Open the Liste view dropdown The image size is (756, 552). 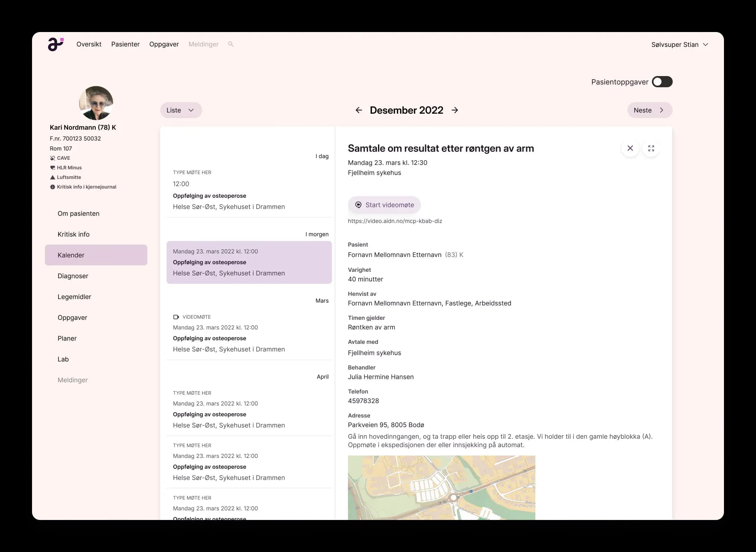pos(181,110)
